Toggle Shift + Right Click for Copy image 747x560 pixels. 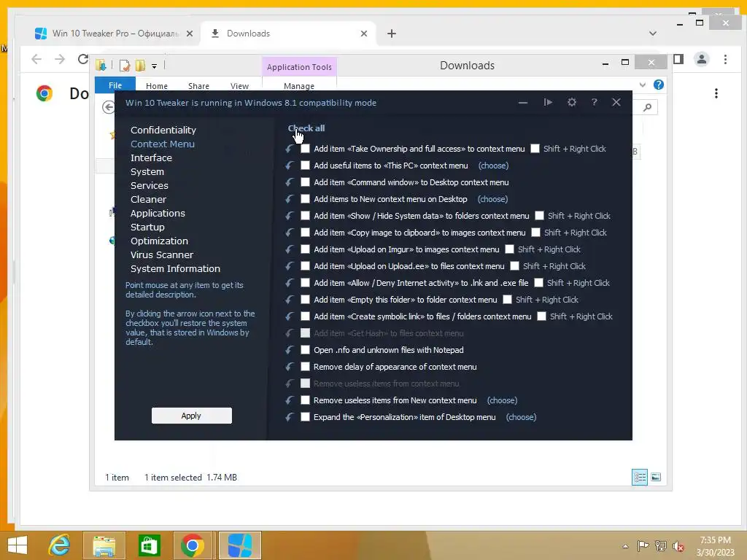[x=536, y=233]
